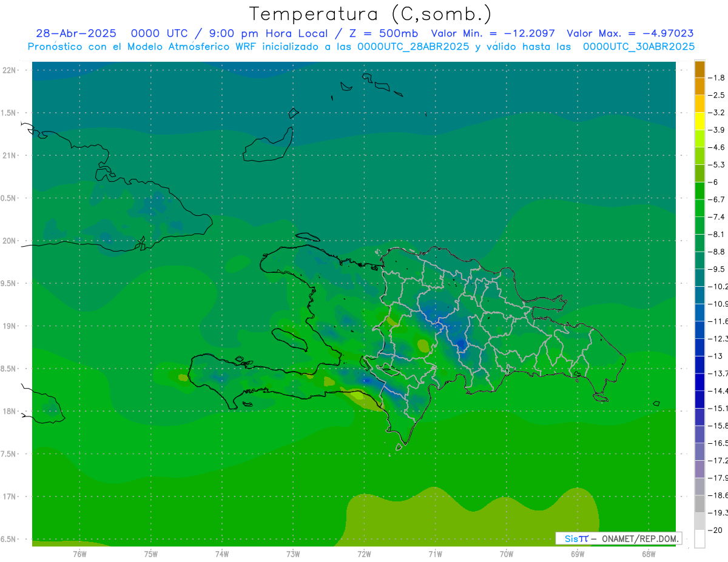Pick the yellow swatch between -3.2 and -3.9
The width and height of the screenshot is (728, 562).
tap(699, 121)
